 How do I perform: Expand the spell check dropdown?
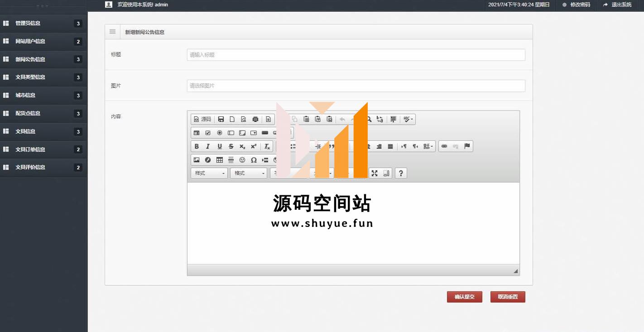point(409,119)
